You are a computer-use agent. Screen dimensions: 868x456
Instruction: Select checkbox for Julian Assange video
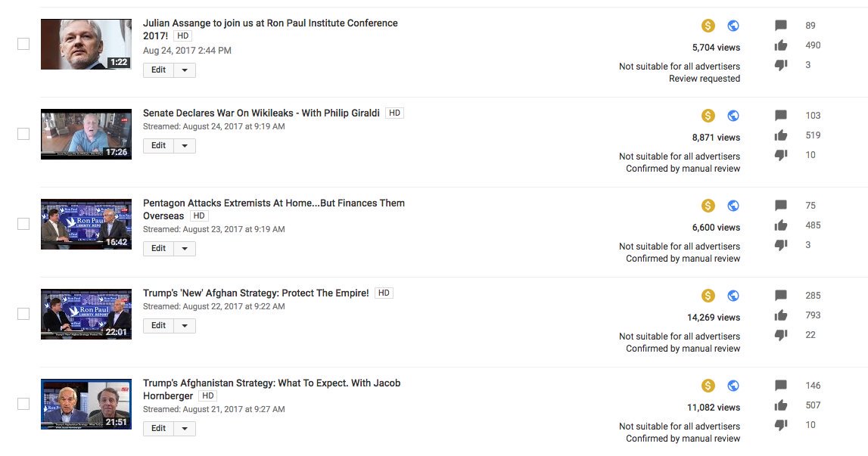23,44
